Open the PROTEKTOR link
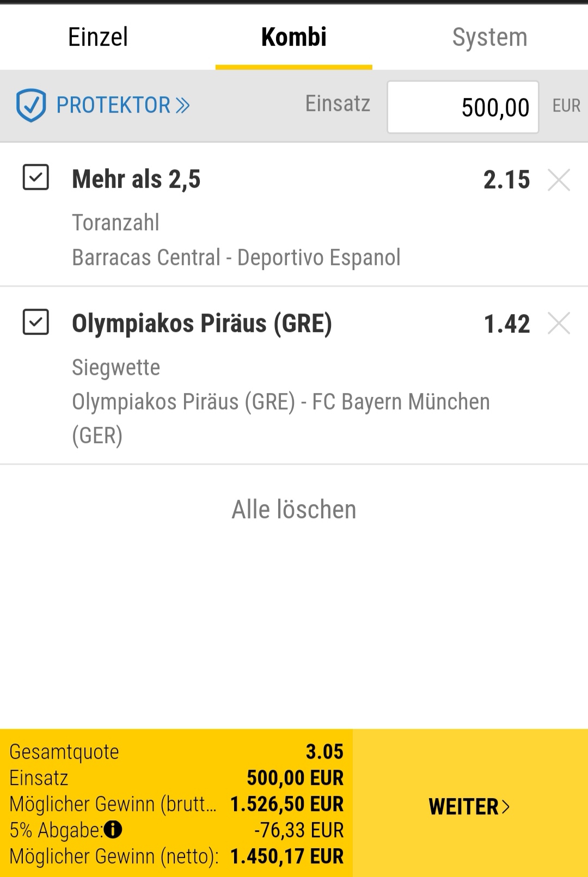The image size is (588, 877). (x=113, y=105)
